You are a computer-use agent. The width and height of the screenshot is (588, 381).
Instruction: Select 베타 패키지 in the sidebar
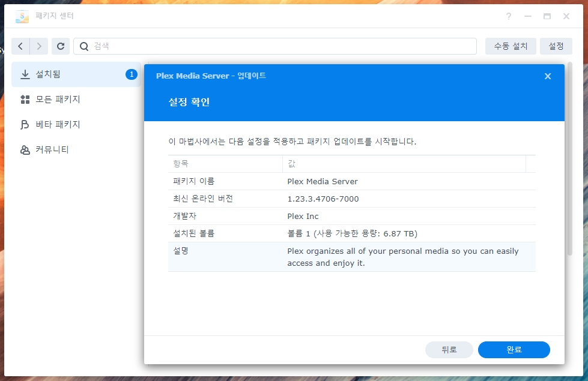(x=76, y=124)
